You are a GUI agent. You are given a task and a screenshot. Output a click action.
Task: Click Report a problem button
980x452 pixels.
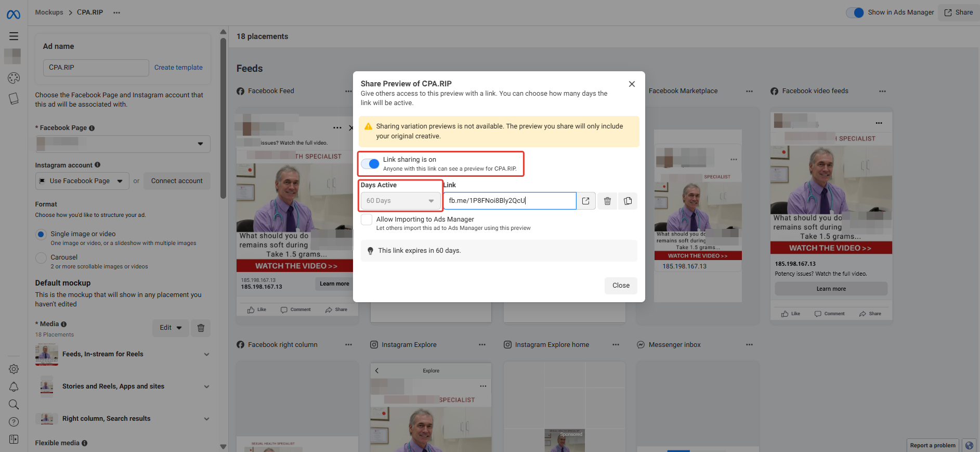(x=933, y=445)
